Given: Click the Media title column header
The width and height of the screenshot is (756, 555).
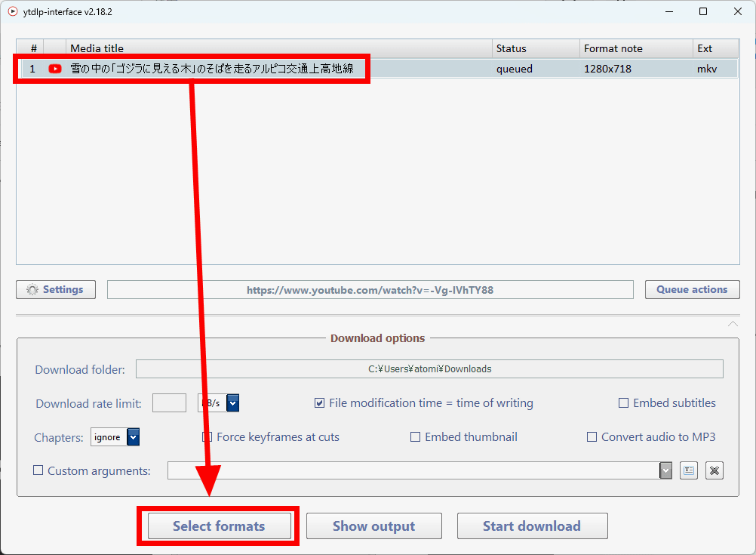Looking at the screenshot, I should pyautogui.click(x=279, y=48).
